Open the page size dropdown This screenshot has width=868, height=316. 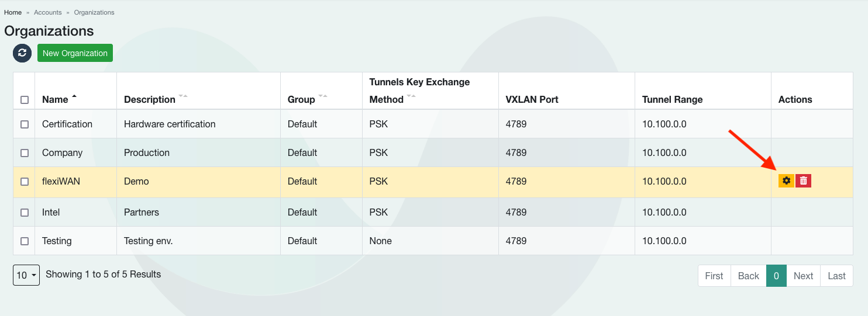click(26, 275)
